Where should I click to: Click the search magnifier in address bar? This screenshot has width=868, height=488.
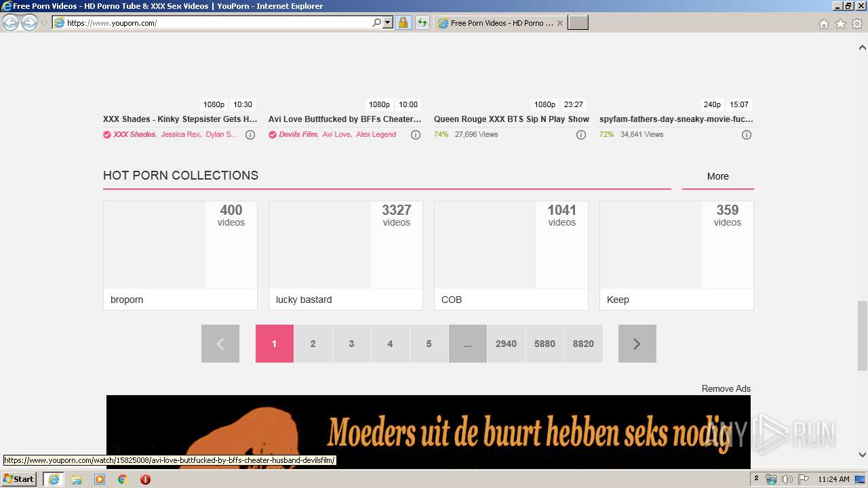[377, 23]
